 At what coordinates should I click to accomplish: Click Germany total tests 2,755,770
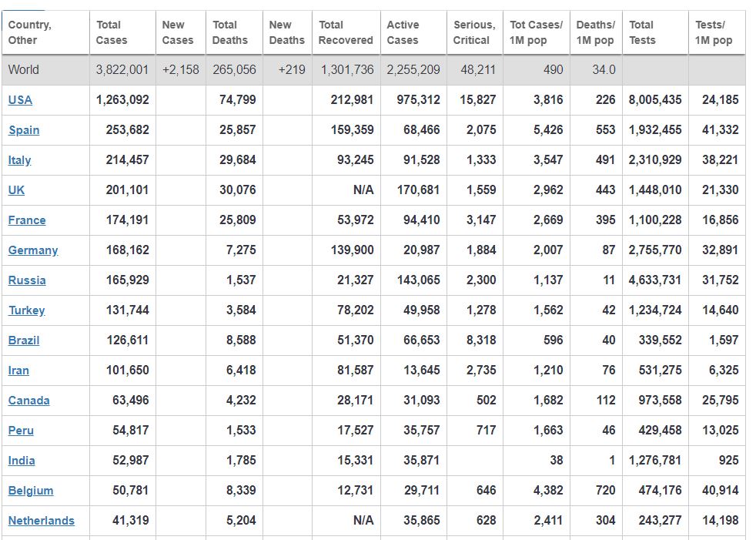tap(655, 250)
